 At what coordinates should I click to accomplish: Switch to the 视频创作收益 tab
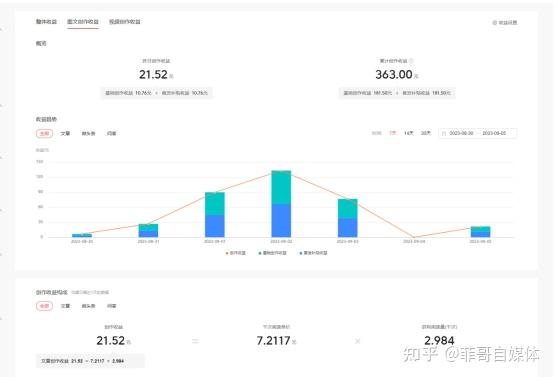124,22
